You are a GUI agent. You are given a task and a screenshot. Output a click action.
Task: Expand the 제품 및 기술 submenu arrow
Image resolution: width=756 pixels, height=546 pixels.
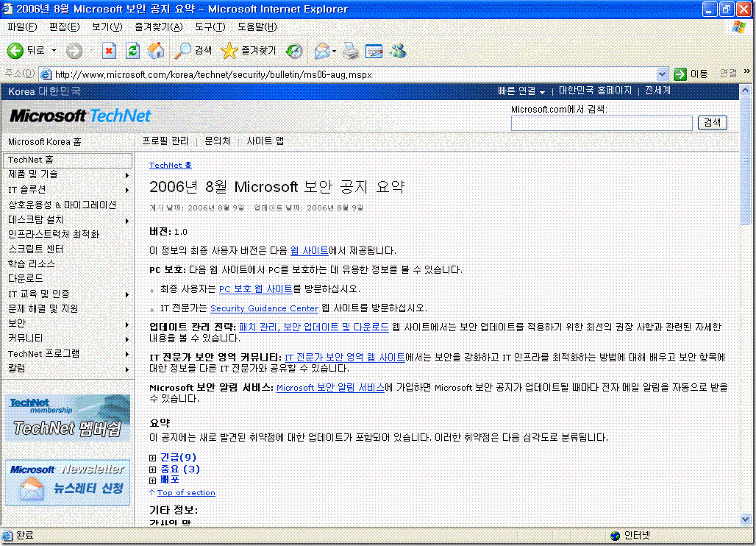coord(126,175)
